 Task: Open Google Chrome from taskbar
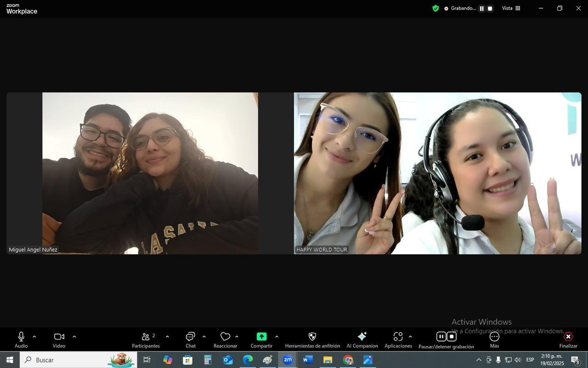tap(348, 360)
